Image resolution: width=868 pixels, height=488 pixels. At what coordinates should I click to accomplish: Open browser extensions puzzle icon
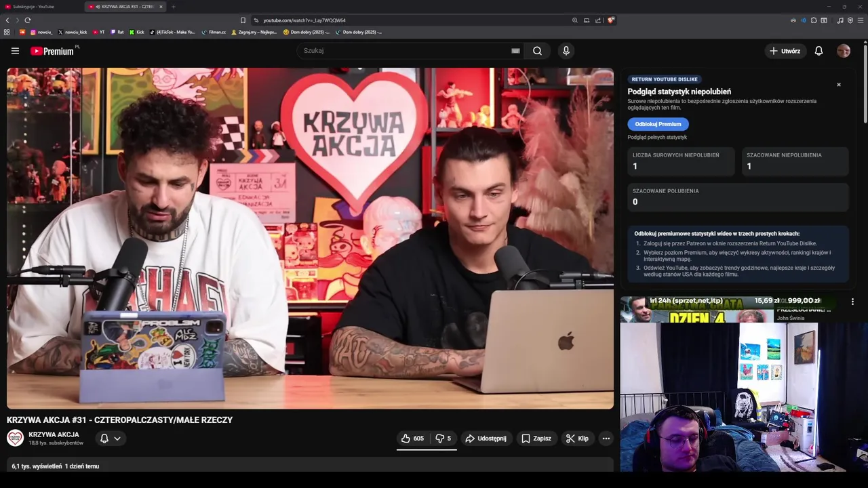[x=814, y=20]
